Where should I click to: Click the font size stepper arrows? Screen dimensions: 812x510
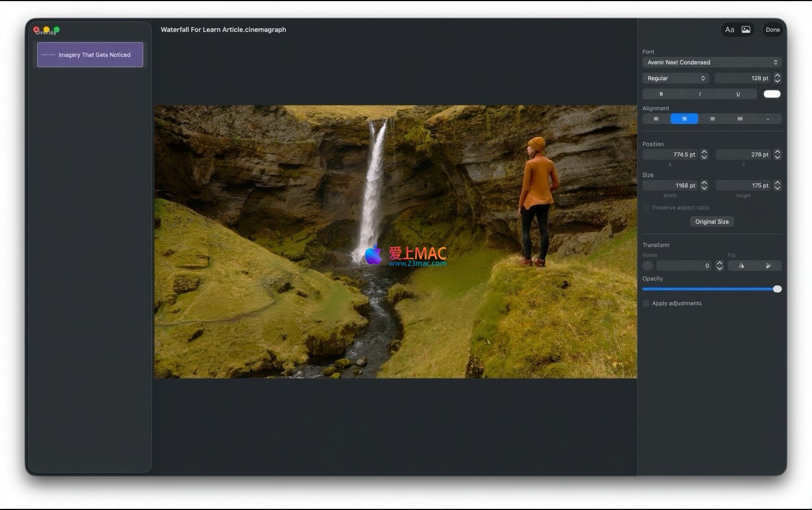778,78
